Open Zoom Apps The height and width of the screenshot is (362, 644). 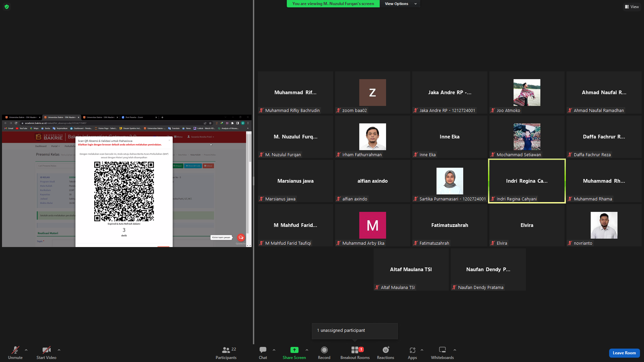[x=412, y=353]
